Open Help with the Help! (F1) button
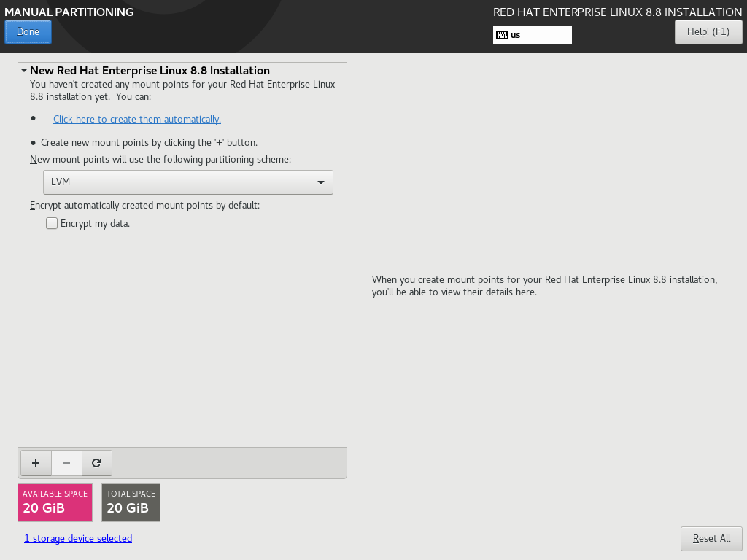Screen dimensions: 747x560 tap(708, 32)
